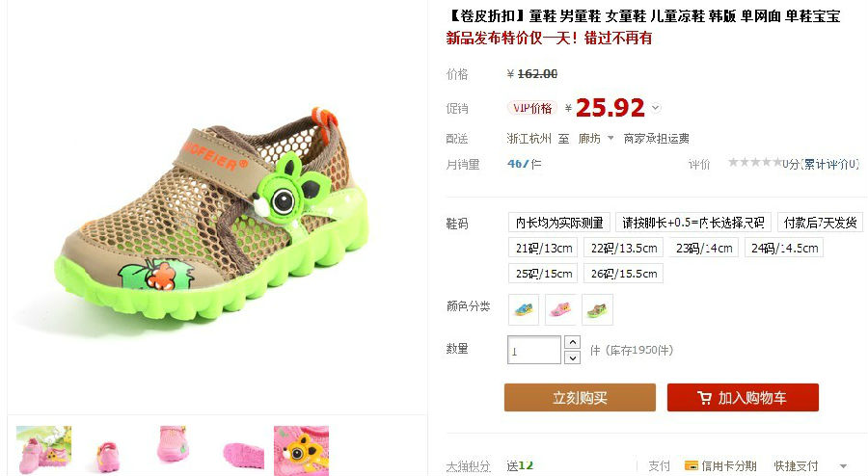
Task: Expand the payment options arrow
Action: (843, 466)
